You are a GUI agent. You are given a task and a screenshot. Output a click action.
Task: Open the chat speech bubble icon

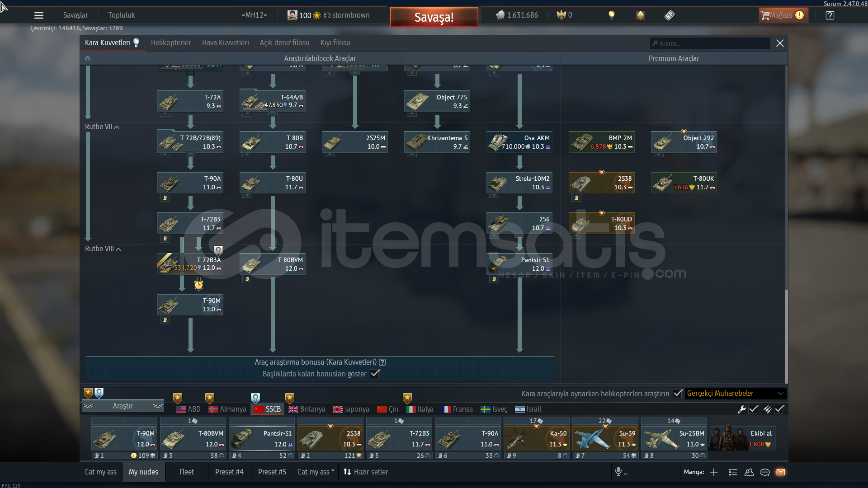(765, 472)
